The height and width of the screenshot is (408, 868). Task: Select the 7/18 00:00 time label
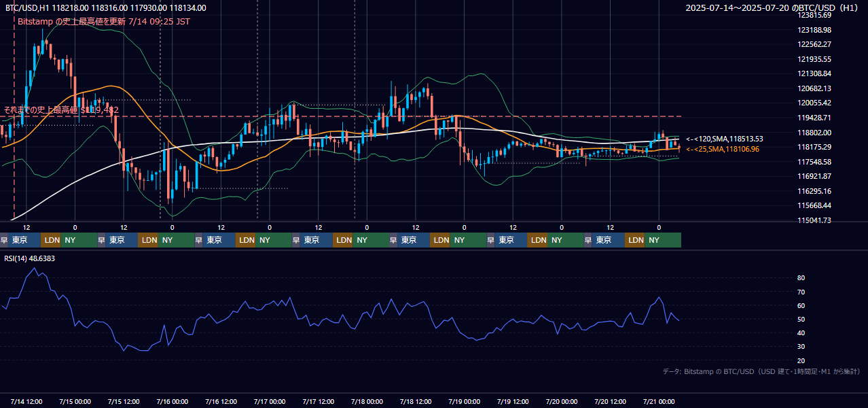367,401
